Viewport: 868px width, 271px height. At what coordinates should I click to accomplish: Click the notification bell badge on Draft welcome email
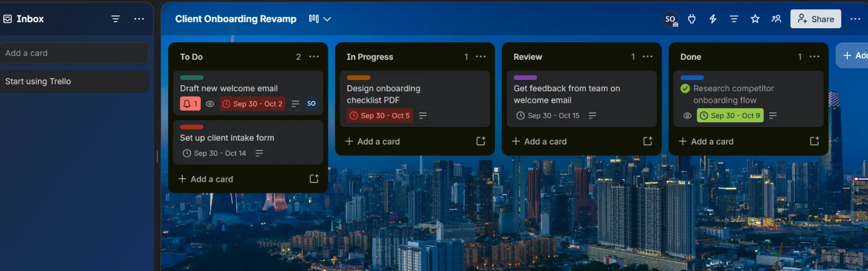190,104
